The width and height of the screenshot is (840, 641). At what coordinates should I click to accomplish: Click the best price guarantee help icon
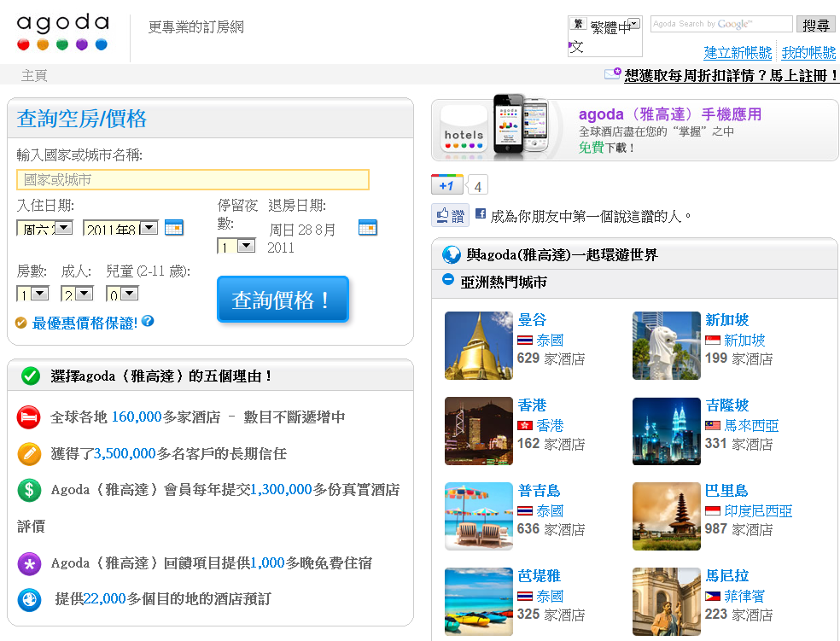[148, 322]
